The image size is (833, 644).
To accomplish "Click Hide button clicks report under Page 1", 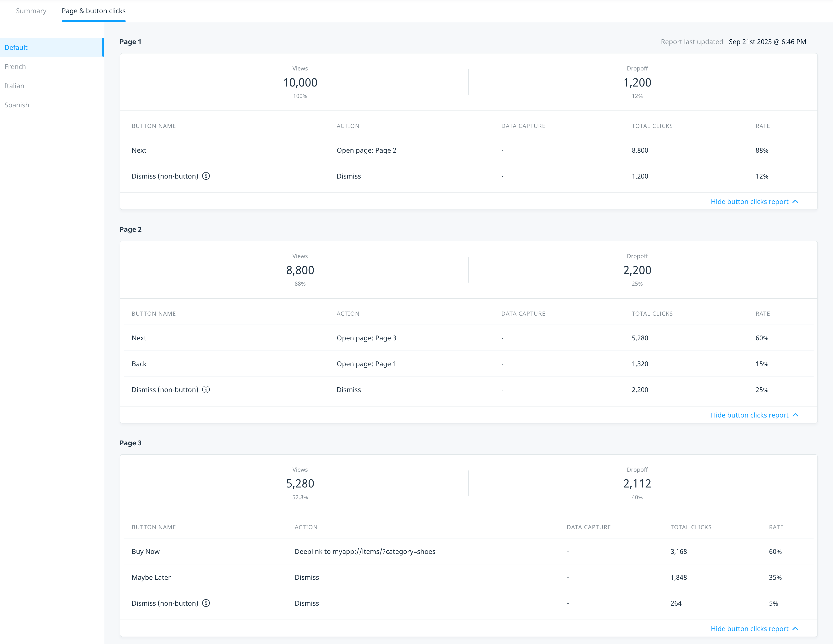I will click(x=750, y=201).
